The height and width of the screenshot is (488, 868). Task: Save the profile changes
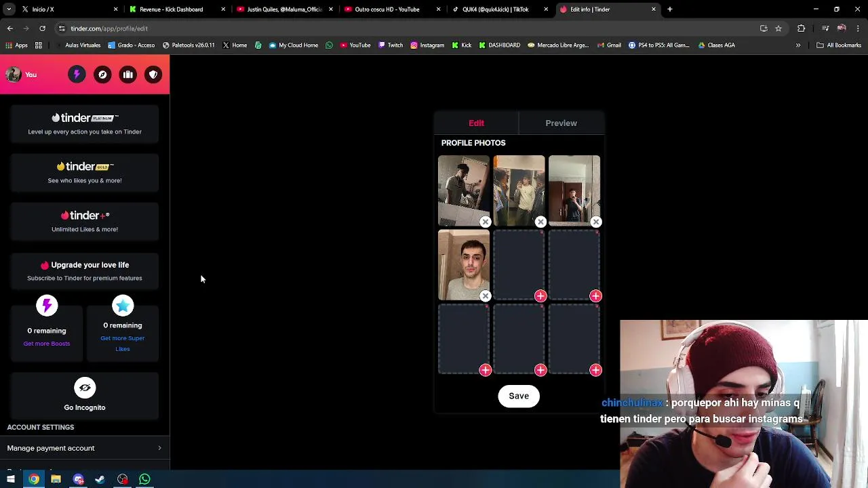click(519, 396)
